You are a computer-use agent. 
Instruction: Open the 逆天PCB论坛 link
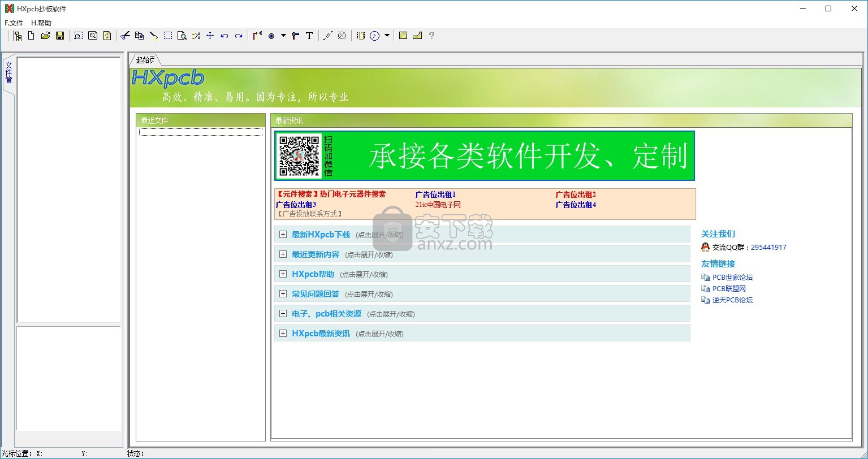[x=732, y=300]
